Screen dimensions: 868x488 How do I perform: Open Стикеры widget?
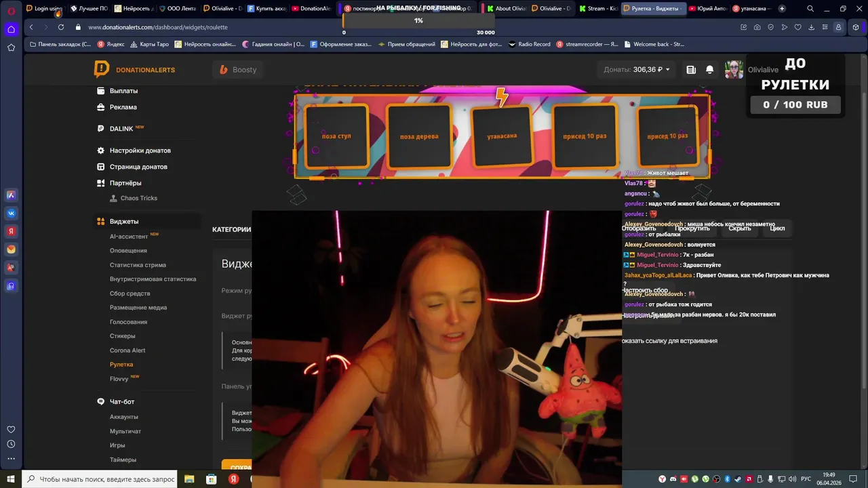122,336
